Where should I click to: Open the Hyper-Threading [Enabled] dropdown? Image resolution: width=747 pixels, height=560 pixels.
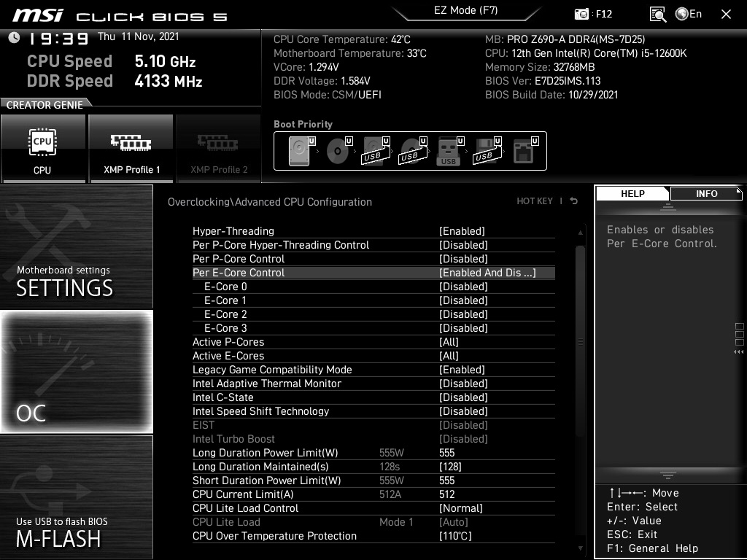[462, 231]
